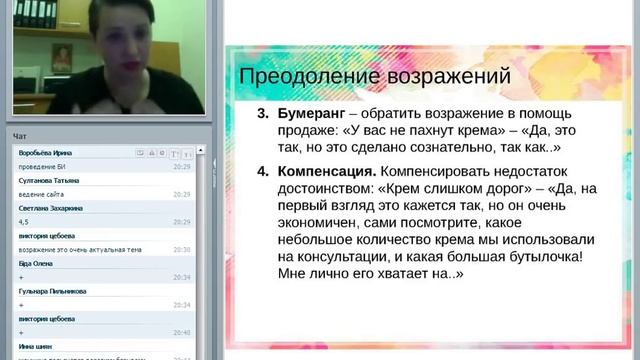Decrease the chat font size (T↓ icon)
Image resolution: width=640 pixels, height=360 pixels.
click(x=187, y=154)
